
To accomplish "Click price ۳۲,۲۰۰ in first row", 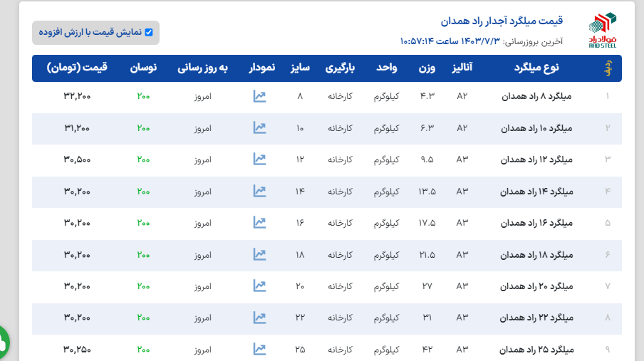I will tap(77, 97).
